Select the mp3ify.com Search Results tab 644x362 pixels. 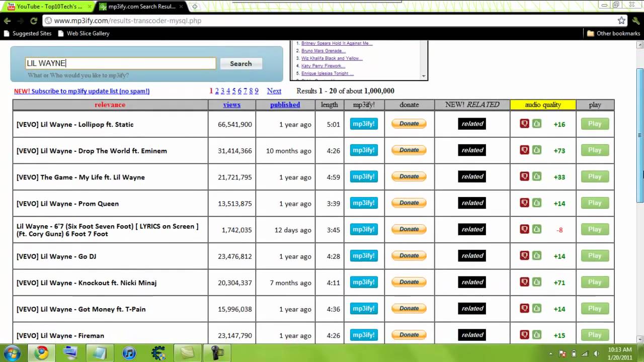(x=142, y=7)
